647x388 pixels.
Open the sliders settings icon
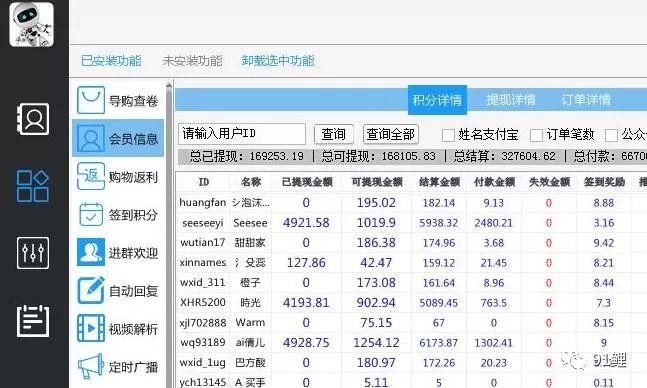[x=33, y=253]
